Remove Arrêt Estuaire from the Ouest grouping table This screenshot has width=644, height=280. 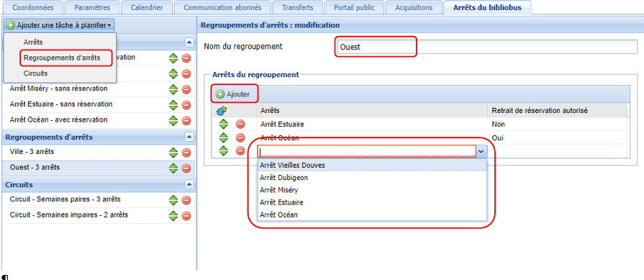coord(240,125)
